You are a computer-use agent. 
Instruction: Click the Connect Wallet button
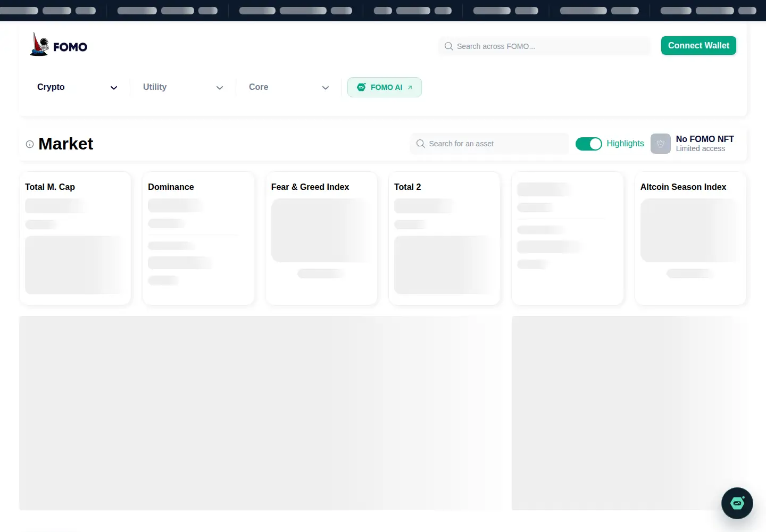coord(698,46)
